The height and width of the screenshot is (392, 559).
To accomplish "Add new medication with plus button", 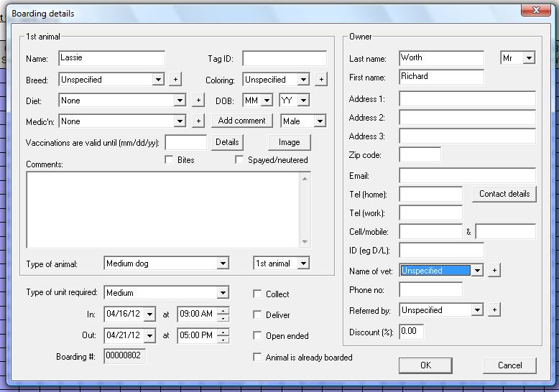I will (198, 121).
